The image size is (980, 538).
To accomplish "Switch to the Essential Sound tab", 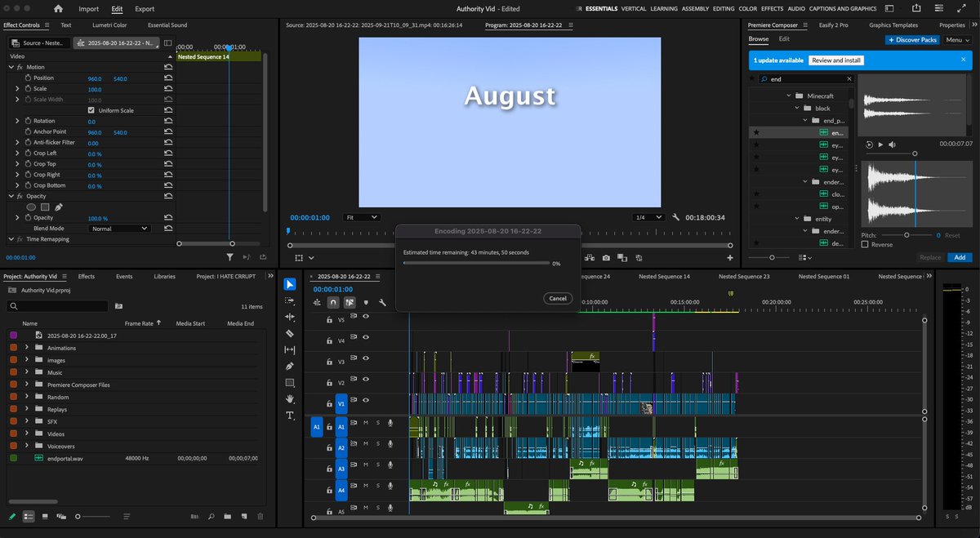I will (167, 25).
